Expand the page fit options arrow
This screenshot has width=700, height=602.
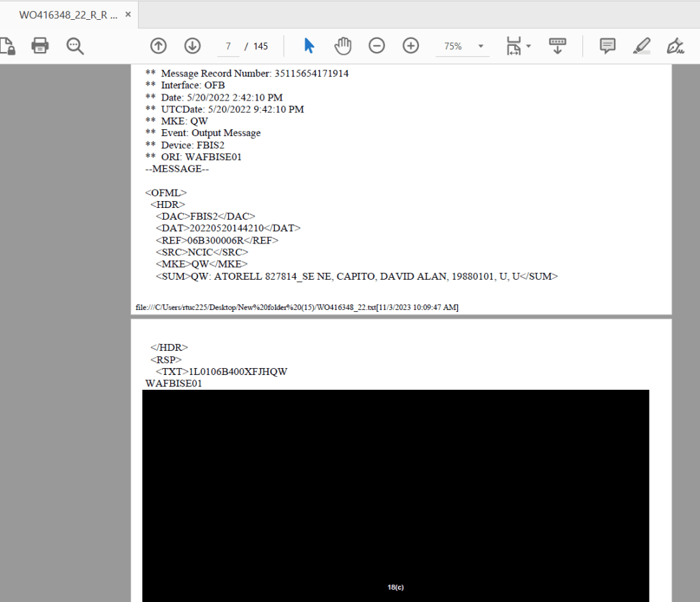click(x=528, y=47)
